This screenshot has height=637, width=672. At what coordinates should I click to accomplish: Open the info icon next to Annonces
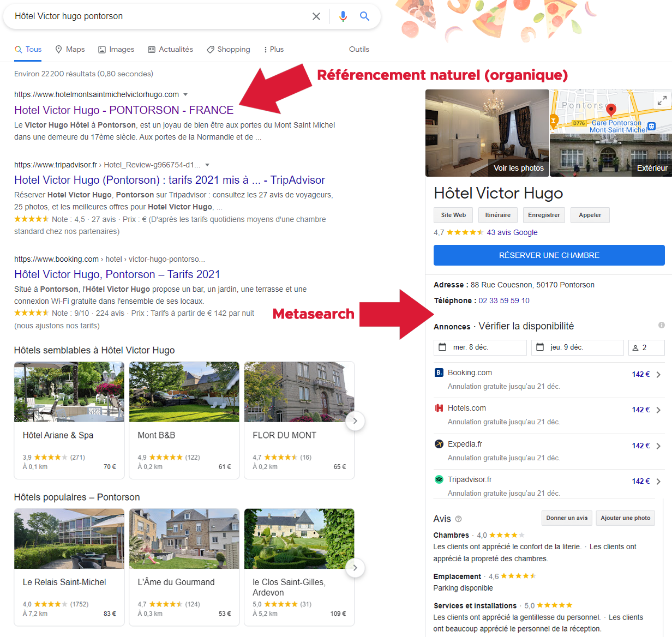[x=662, y=325]
